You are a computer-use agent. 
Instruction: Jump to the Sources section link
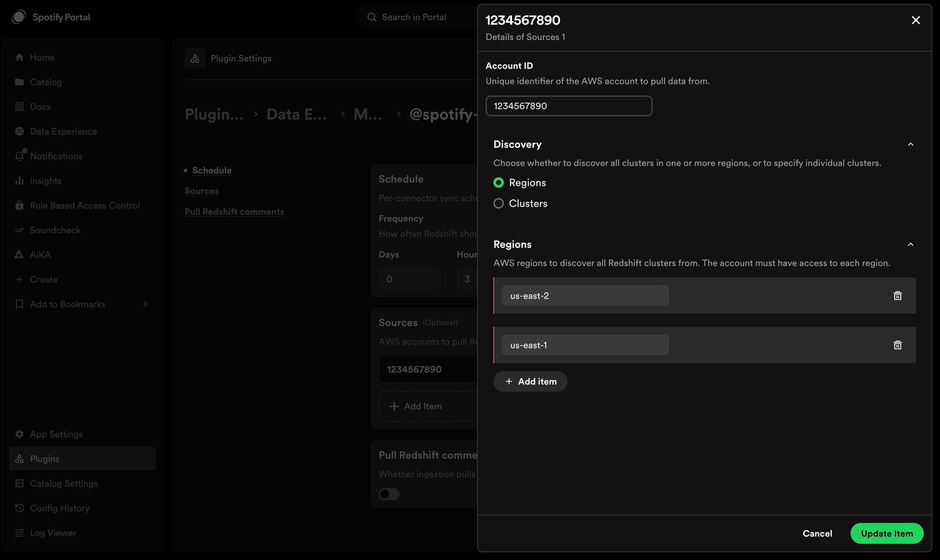[202, 191]
